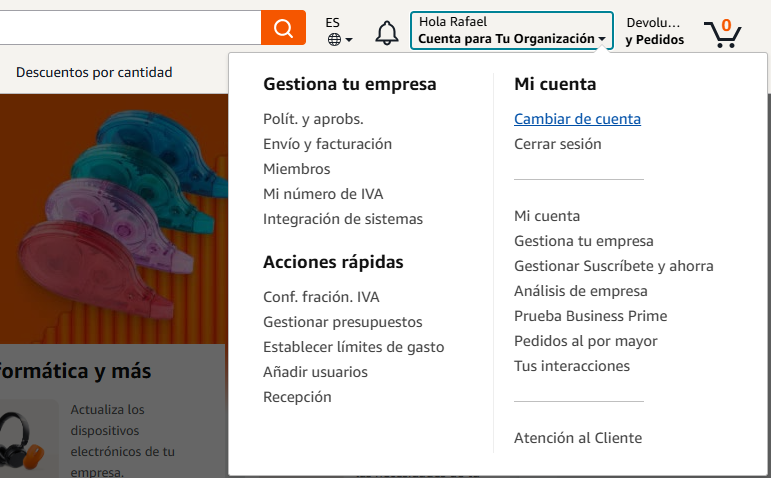Image resolution: width=771 pixels, height=478 pixels.
Task: Select Mi número de IVA
Action: 323,194
